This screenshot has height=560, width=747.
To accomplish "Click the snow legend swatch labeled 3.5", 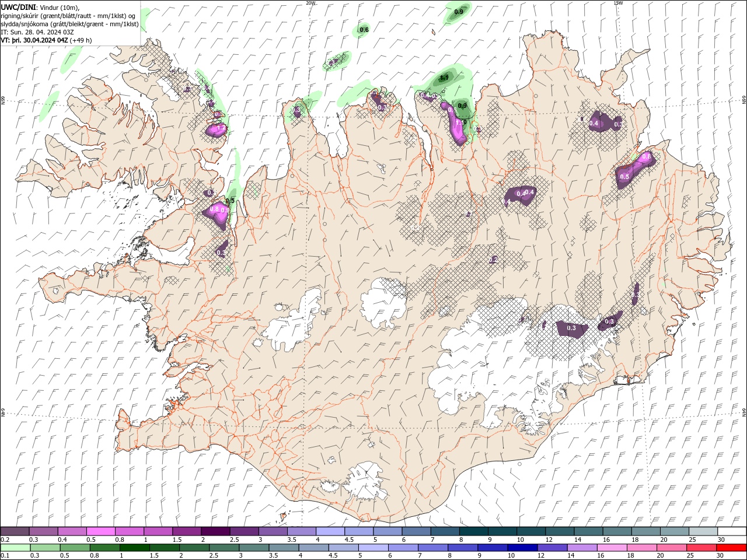I will point(302,531).
